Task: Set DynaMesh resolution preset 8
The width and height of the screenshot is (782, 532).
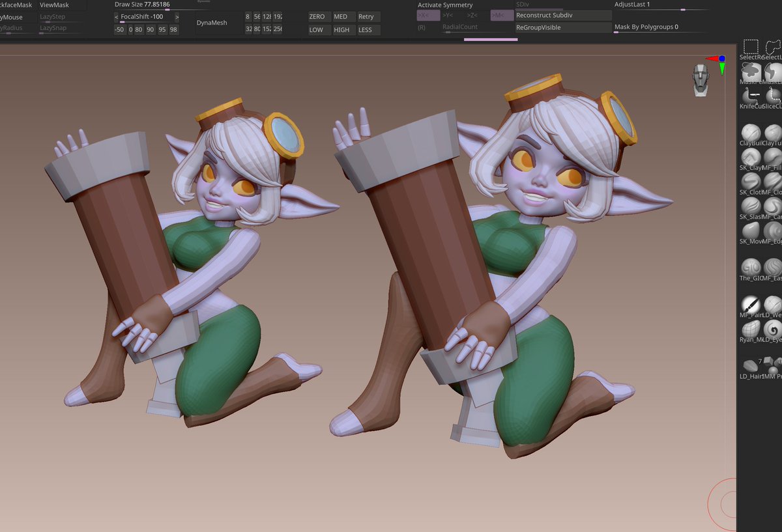Action: click(248, 17)
